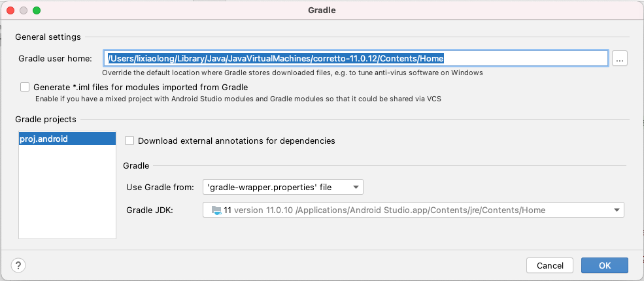Close the Gradle dialog with the red button
The width and height of the screenshot is (644, 281).
(10, 10)
